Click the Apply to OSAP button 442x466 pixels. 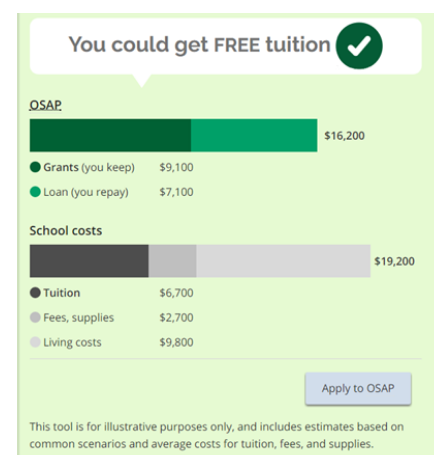[358, 388]
